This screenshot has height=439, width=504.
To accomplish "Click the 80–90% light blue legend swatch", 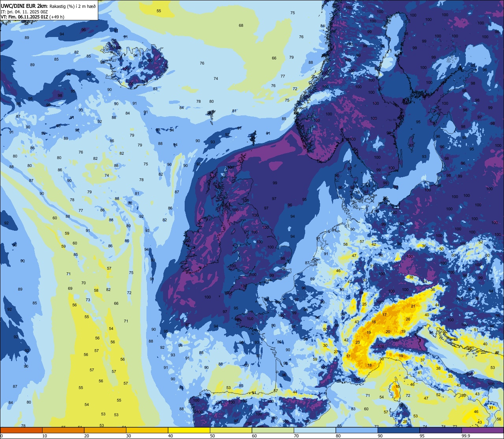I will 357,430.
